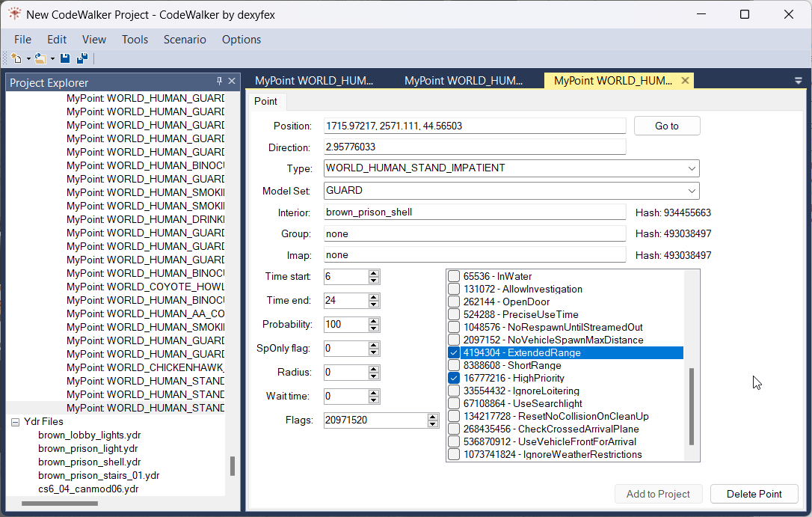The width and height of the screenshot is (812, 517).
Task: Open the Model Set dropdown
Action: click(x=692, y=191)
